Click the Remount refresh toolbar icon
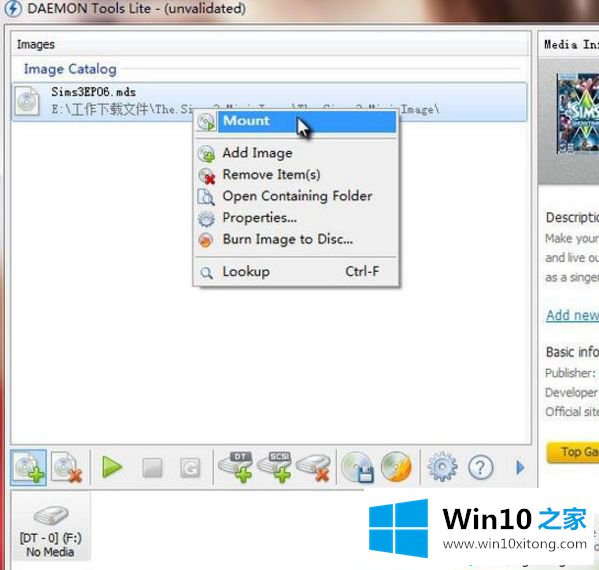Viewport: 599px width, 570px height. point(190,468)
